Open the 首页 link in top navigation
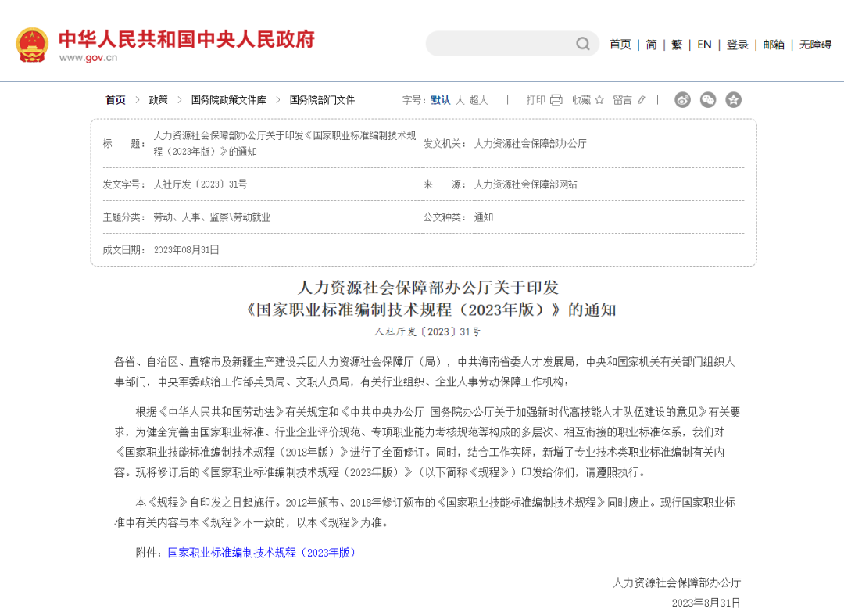 620,45
